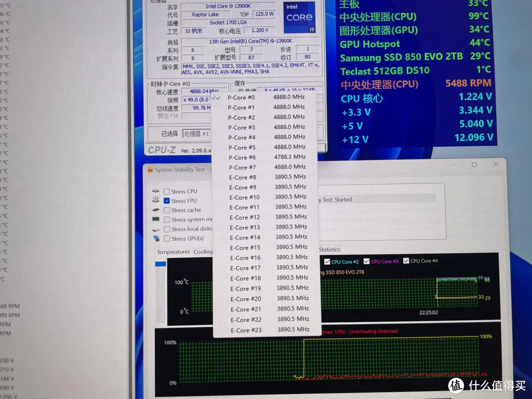Toggle the CPU Core #2 graph checkbox
Screen dimensions: 532x399
(x=327, y=262)
